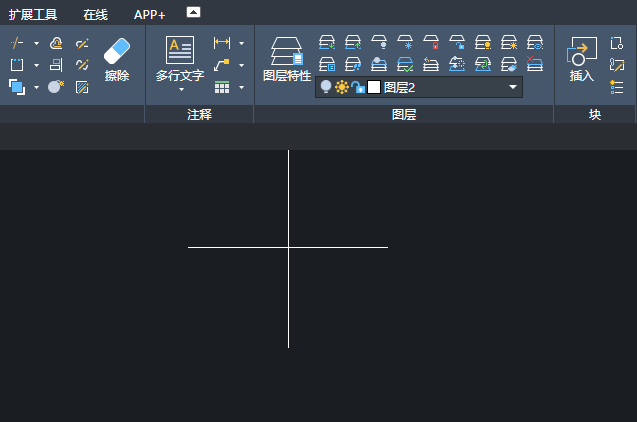
Task: Click layer icon with small eraser
Action: [509, 64]
